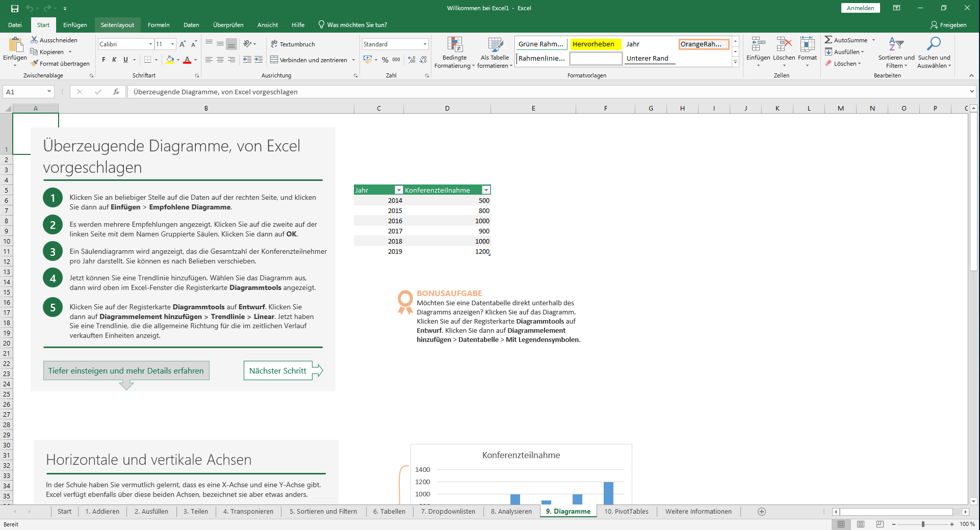Toggle underline with the U button

pyautogui.click(x=125, y=60)
